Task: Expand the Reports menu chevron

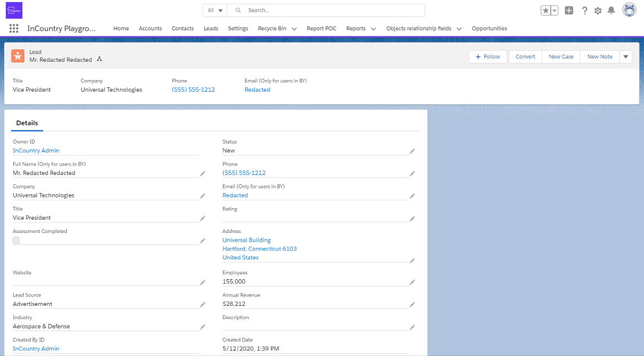Action: click(373, 29)
